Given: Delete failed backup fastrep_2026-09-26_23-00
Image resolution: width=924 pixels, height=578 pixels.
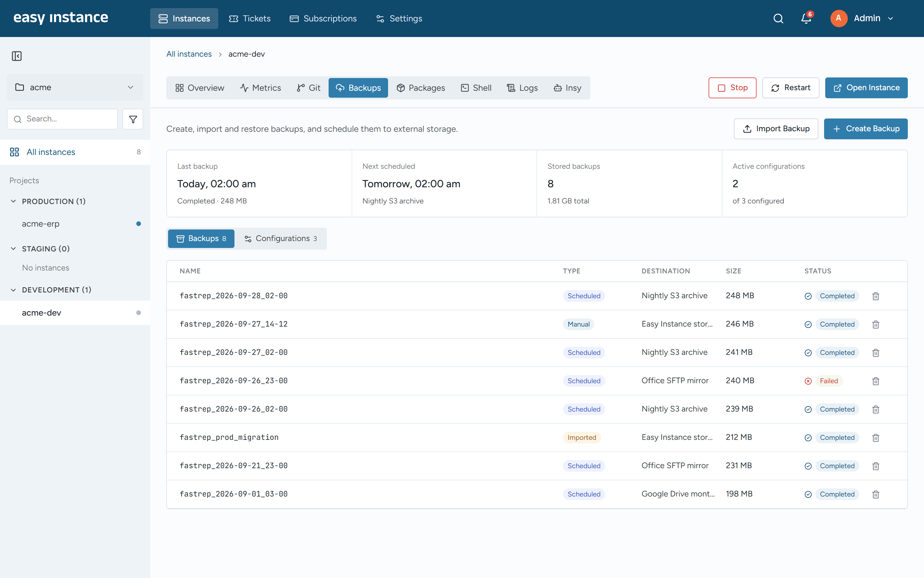Looking at the screenshot, I should click(x=876, y=381).
